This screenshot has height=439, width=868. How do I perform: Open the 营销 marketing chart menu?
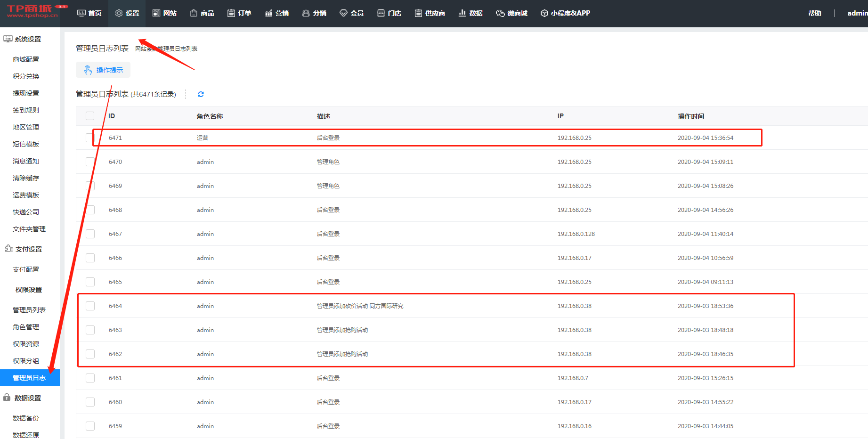pos(277,13)
